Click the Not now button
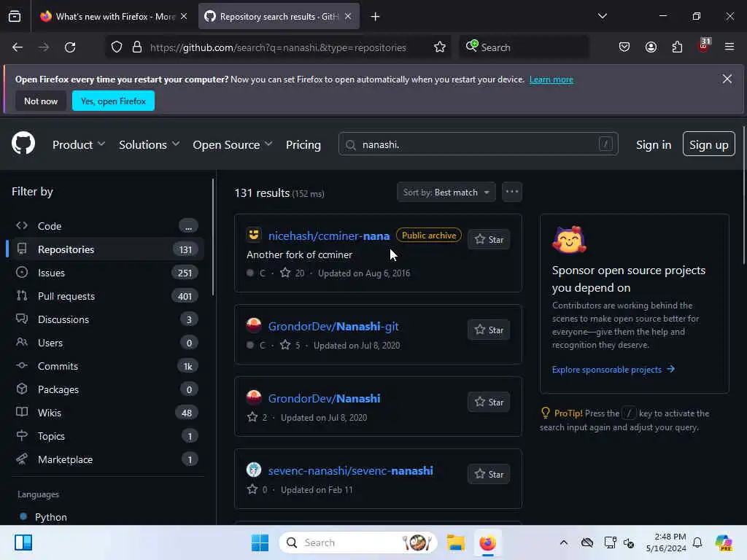 click(x=41, y=101)
